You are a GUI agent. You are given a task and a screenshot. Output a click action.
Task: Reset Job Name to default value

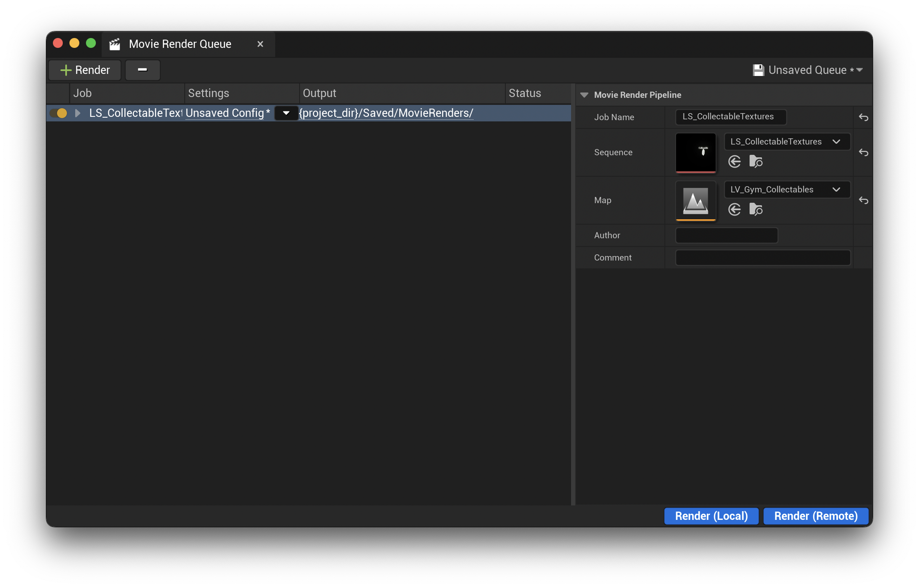(864, 117)
